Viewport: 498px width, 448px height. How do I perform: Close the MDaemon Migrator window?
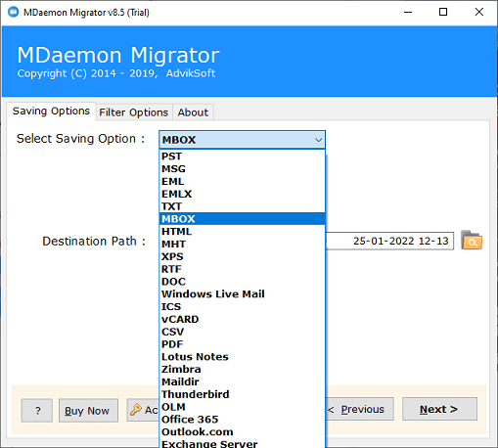pyautogui.click(x=478, y=13)
